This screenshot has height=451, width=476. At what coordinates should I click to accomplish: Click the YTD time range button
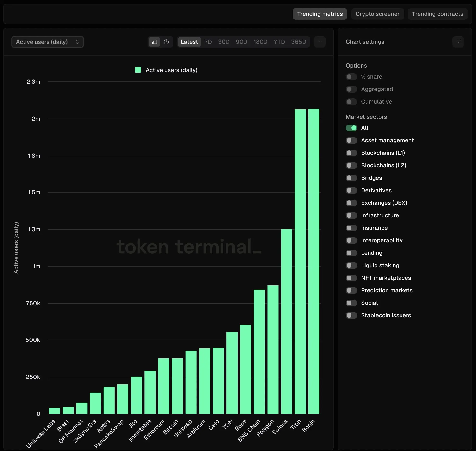[279, 42]
